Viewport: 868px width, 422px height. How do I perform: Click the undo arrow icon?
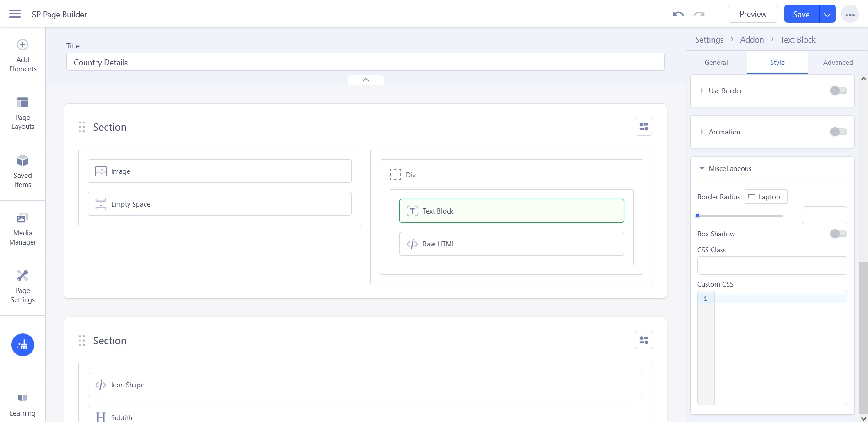[x=678, y=14]
